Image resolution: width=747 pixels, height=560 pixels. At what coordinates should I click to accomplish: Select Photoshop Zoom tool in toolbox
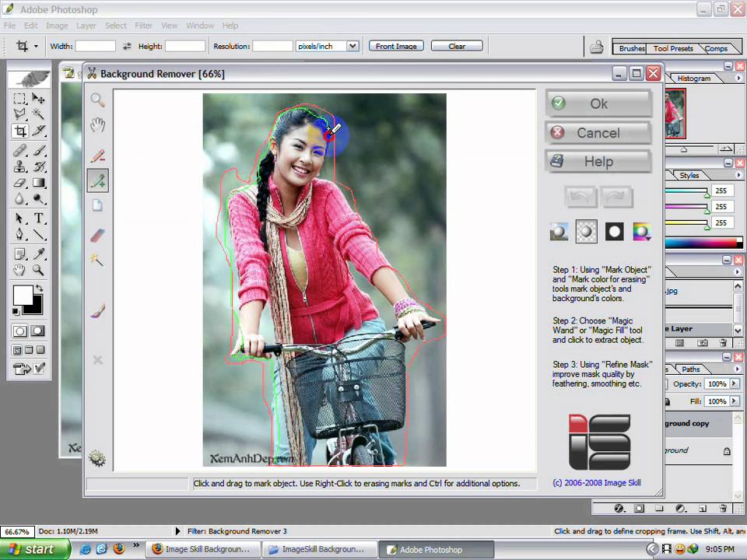click(x=39, y=270)
